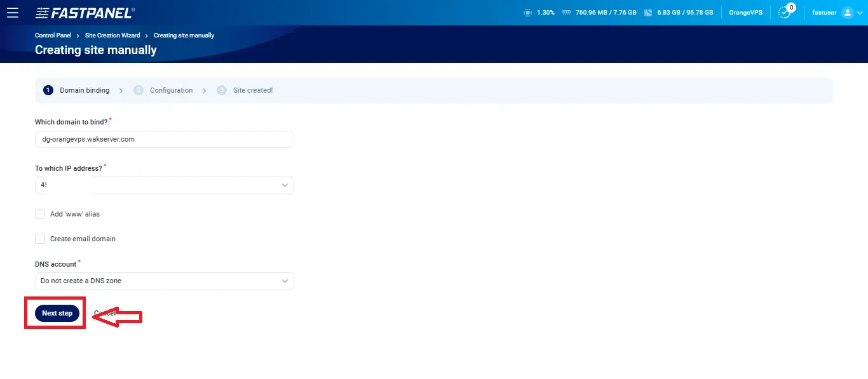Select the Domain binding step circle
This screenshot has width=868, height=379.
48,90
